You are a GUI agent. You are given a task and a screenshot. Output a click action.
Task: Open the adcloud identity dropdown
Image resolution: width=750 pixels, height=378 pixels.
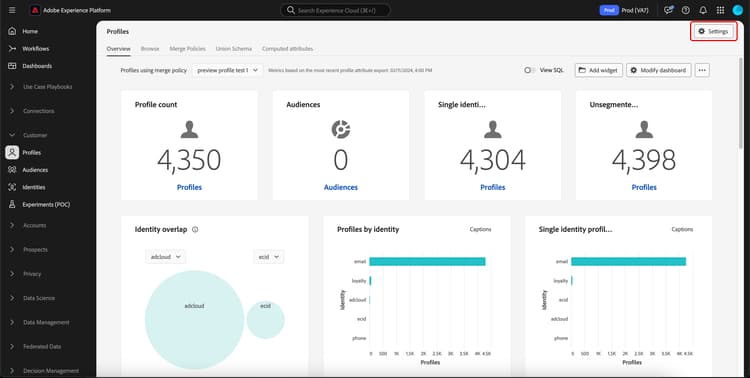coord(165,257)
